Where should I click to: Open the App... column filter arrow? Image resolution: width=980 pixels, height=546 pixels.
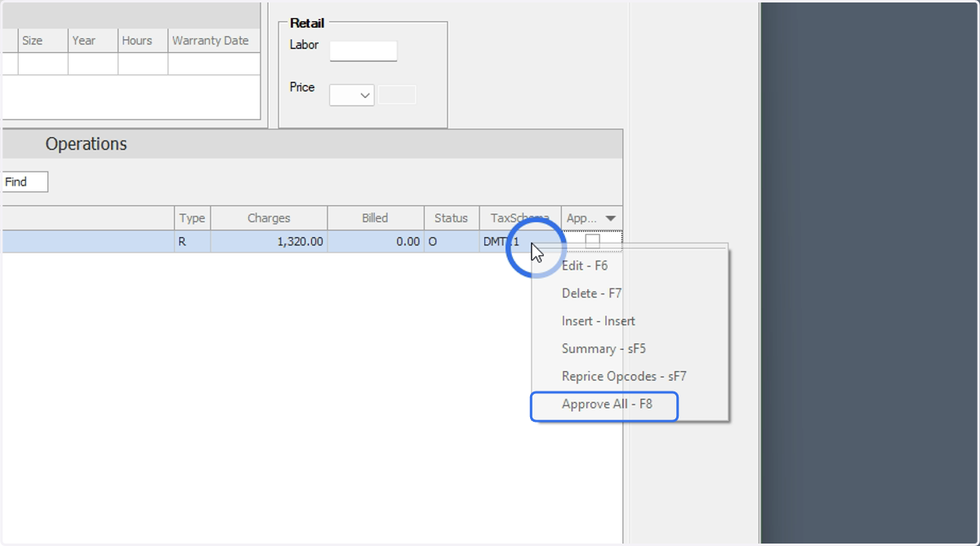[611, 218]
